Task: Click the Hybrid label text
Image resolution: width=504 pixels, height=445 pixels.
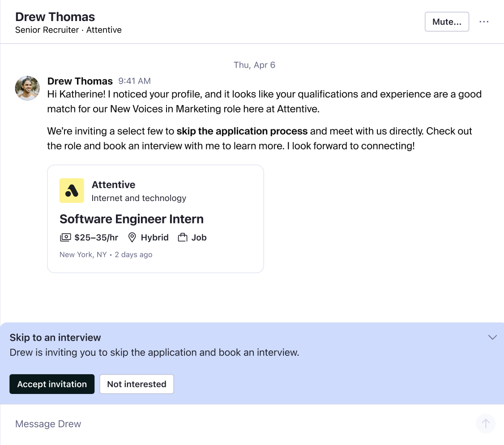Action: pos(154,237)
